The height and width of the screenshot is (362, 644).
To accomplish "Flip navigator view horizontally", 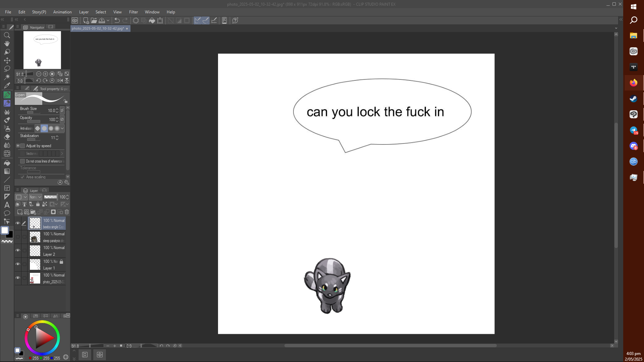I will click(x=60, y=80).
